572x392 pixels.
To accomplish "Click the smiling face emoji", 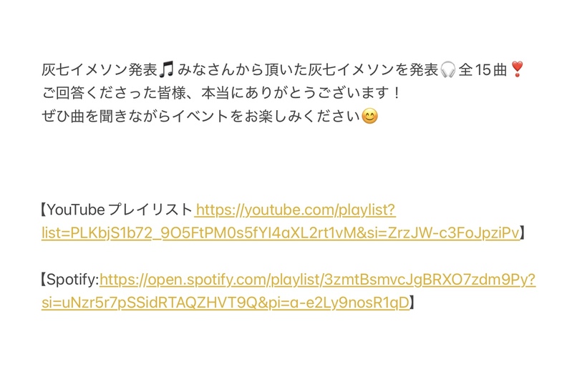I will [369, 117].
